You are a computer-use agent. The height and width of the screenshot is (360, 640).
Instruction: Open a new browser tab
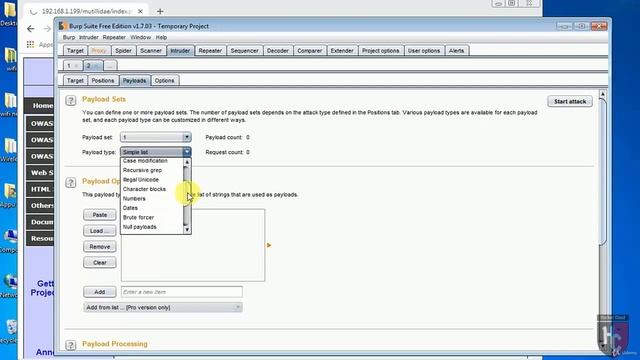(160, 11)
